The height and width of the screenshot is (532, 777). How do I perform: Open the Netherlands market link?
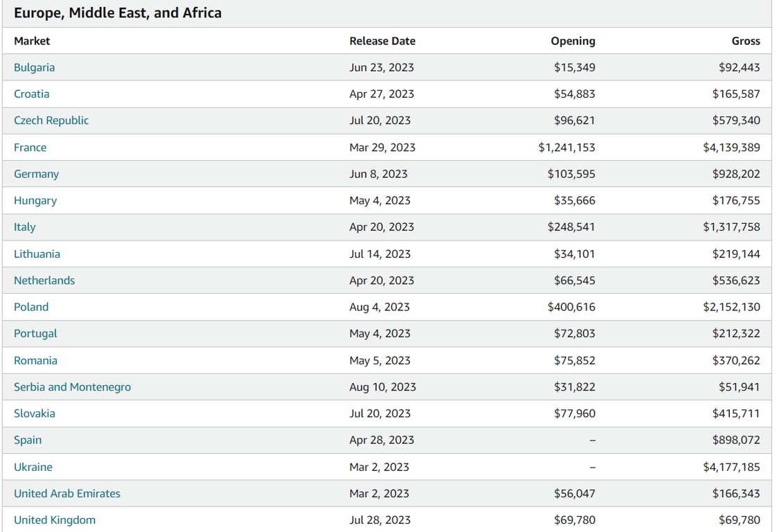click(44, 280)
